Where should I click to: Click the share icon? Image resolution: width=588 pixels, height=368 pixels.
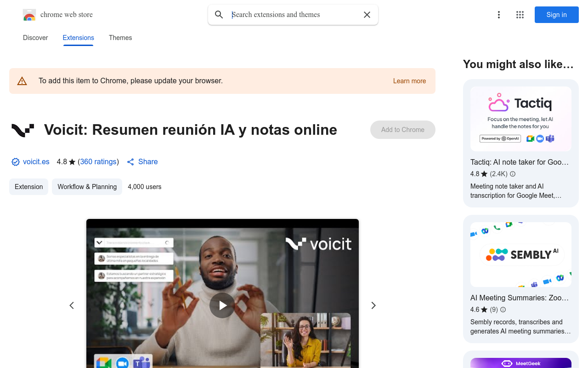point(130,162)
